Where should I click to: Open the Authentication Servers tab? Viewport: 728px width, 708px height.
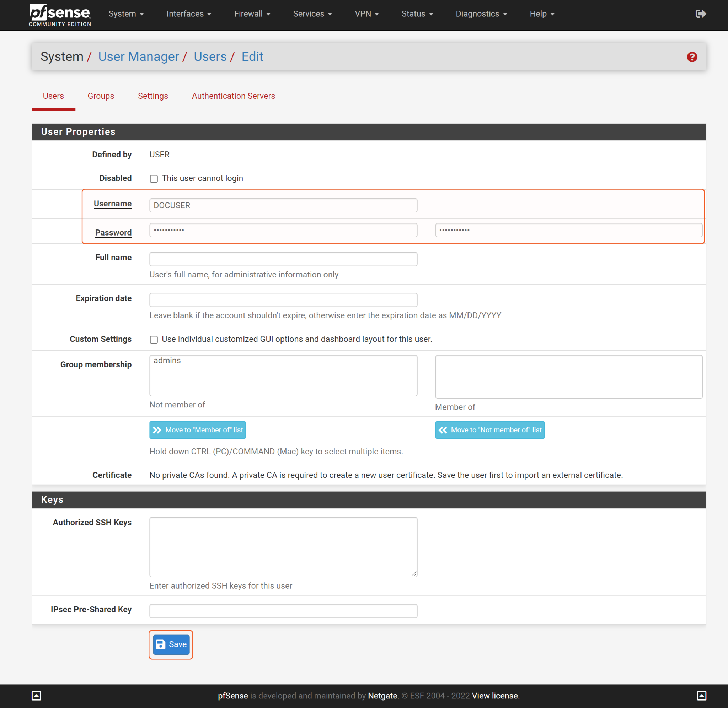[233, 96]
